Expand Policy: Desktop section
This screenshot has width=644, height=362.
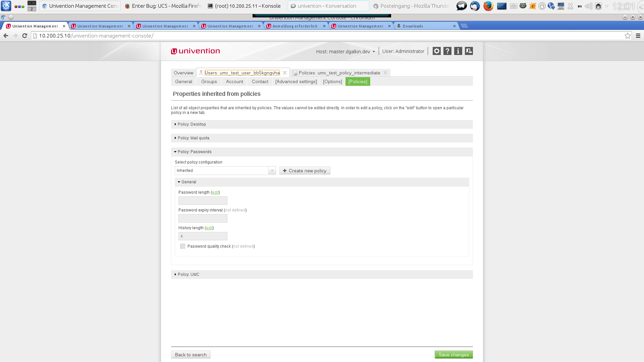pyautogui.click(x=192, y=124)
